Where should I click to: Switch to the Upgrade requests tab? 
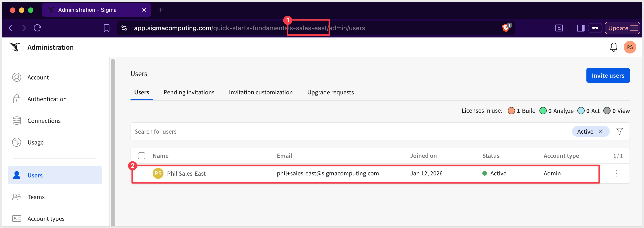tap(330, 93)
